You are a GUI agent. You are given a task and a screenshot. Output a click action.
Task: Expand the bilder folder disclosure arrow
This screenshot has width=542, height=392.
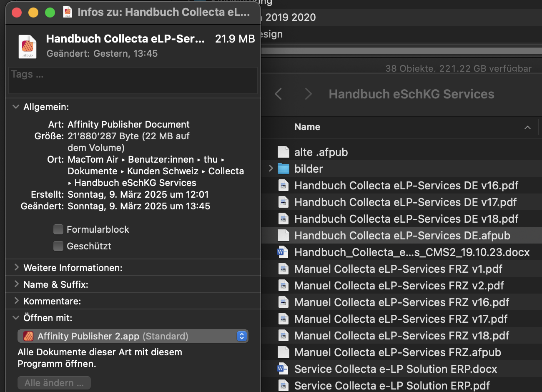tap(271, 168)
